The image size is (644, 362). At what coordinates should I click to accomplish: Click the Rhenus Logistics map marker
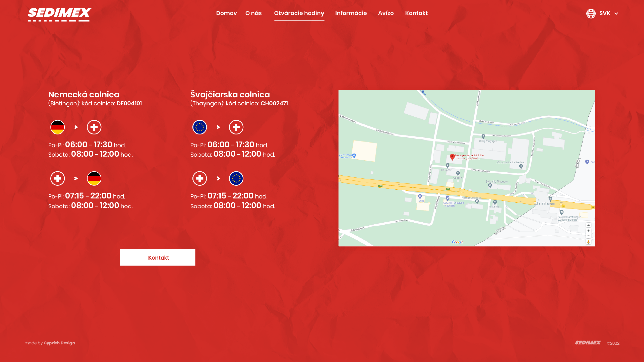pos(477,202)
